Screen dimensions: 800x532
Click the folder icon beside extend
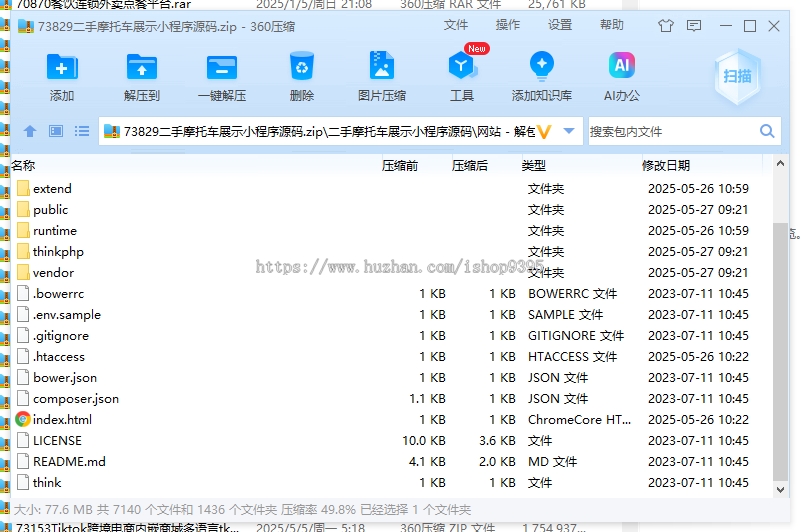pos(23,188)
